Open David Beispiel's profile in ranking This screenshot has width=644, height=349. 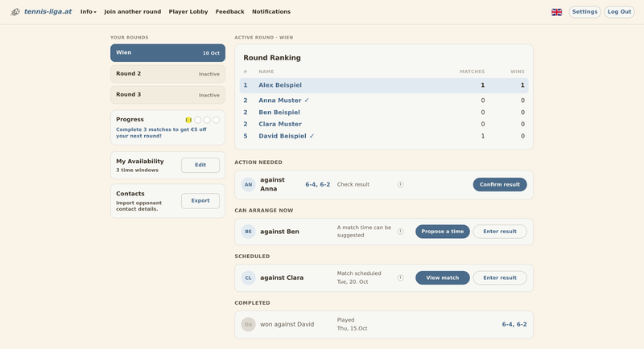283,136
